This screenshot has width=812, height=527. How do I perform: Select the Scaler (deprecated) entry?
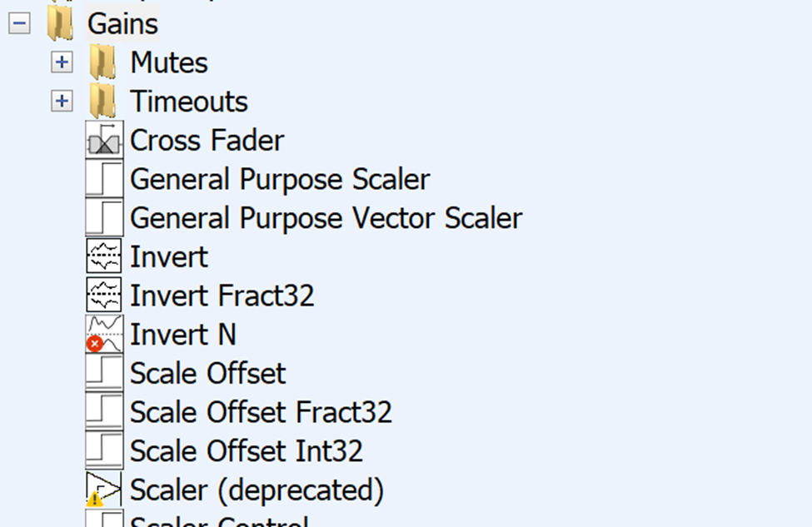tap(257, 489)
